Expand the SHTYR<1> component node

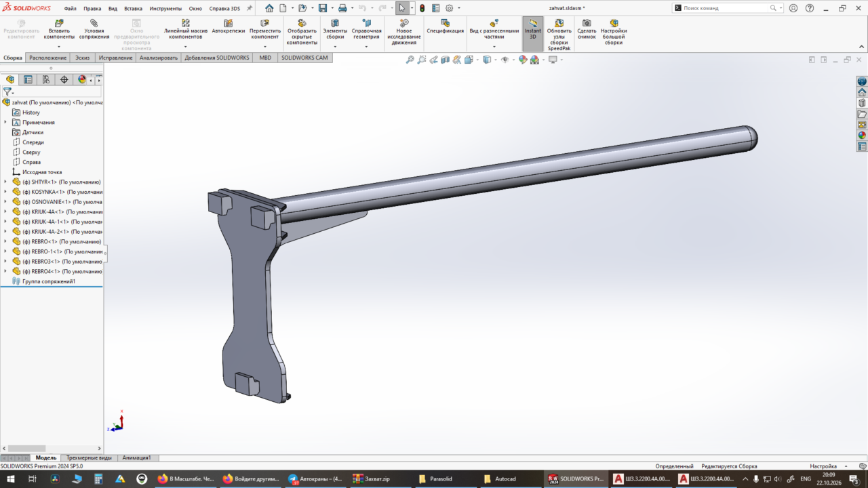(5, 182)
